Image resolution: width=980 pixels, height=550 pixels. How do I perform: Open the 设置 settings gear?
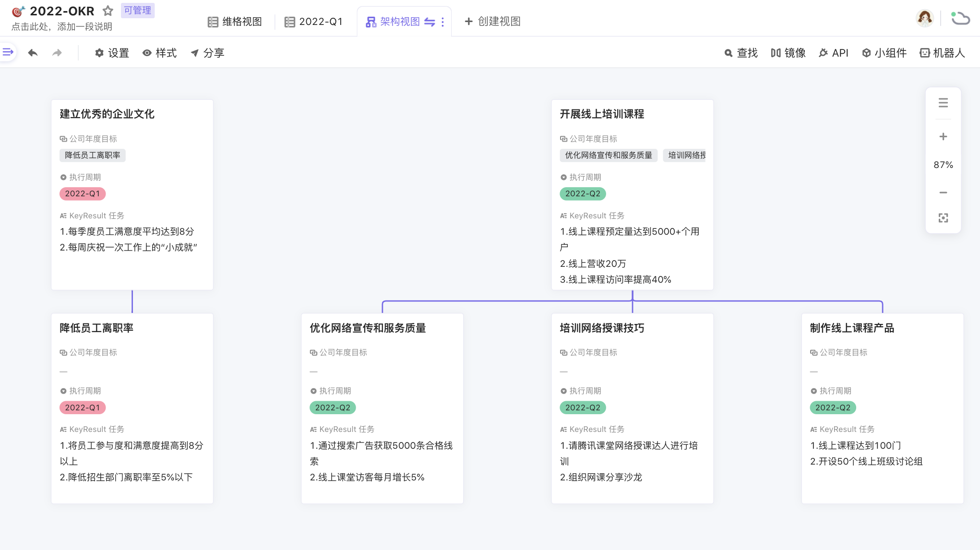tap(112, 53)
